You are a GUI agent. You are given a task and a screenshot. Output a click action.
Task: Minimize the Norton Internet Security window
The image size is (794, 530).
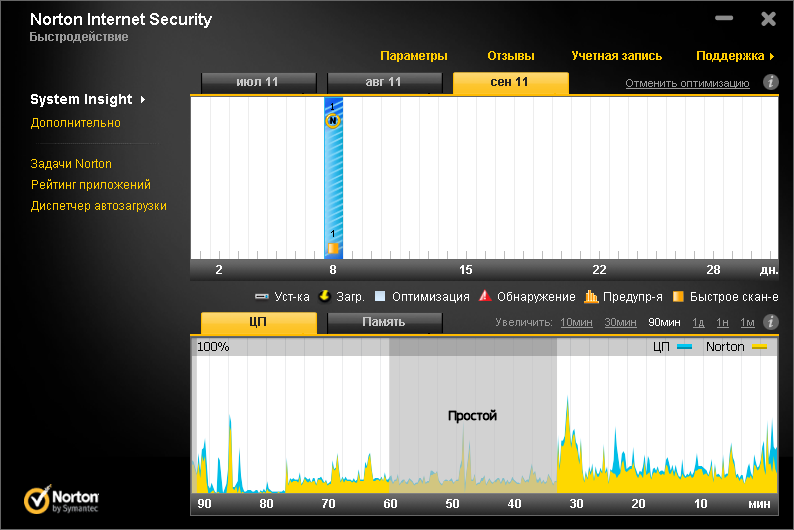(724, 18)
